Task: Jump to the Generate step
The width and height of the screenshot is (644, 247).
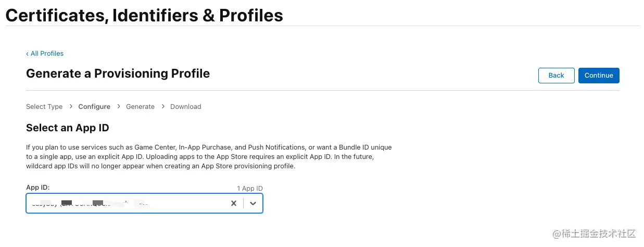Action: tap(140, 106)
